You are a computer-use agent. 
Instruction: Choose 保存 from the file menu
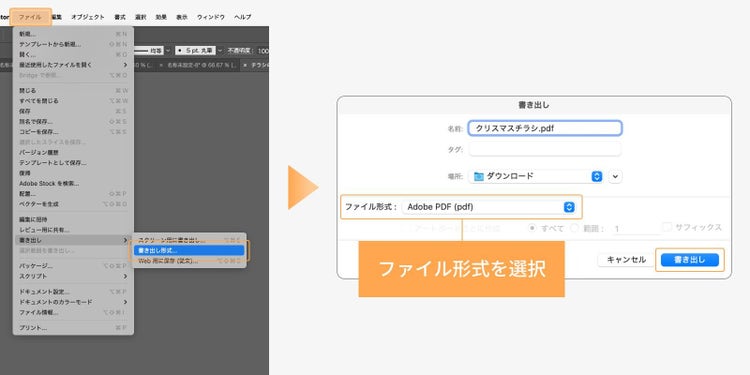pyautogui.click(x=73, y=111)
